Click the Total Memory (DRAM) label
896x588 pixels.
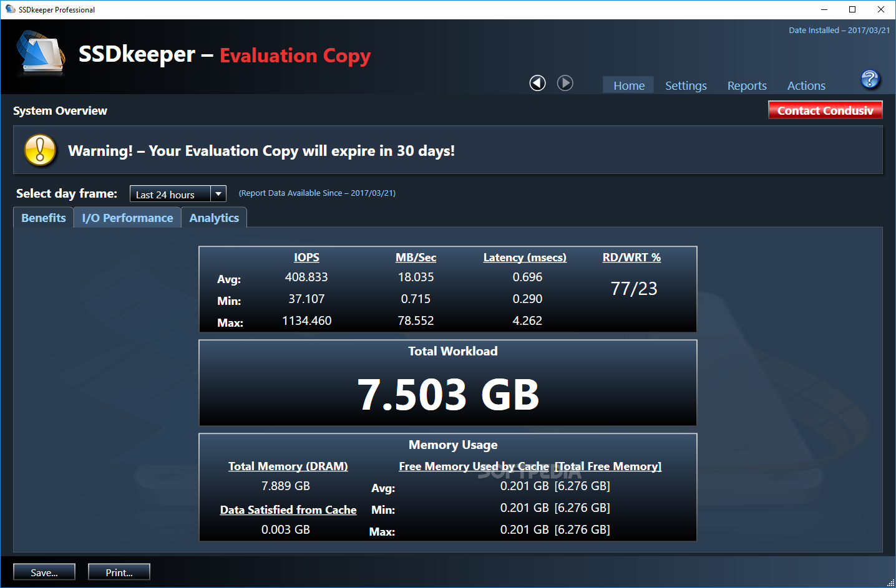click(288, 466)
